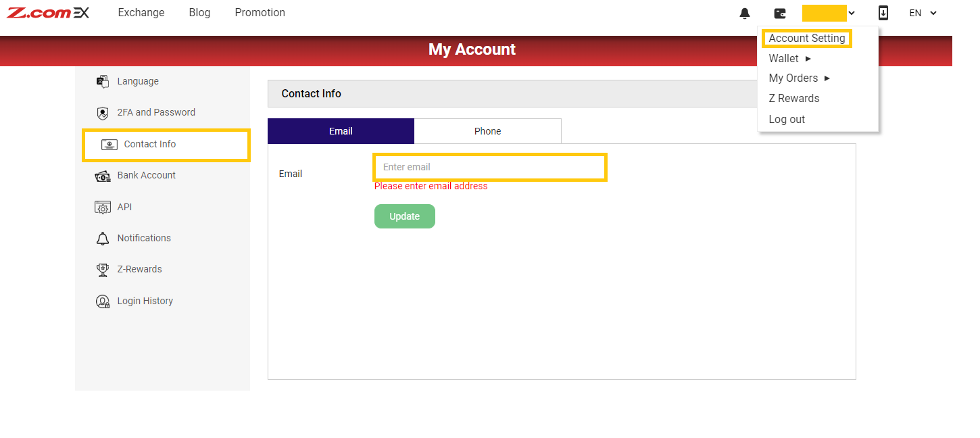The image size is (980, 438).
Task: Open the wallet icon in header
Action: pos(780,14)
